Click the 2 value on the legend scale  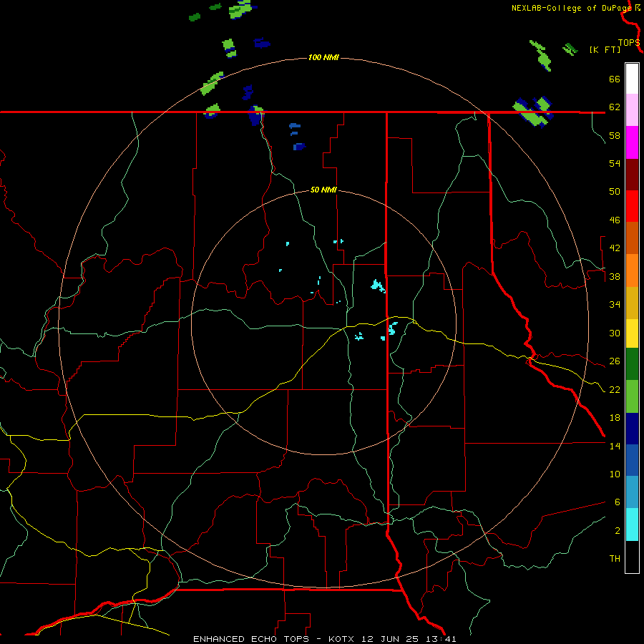coord(617,531)
